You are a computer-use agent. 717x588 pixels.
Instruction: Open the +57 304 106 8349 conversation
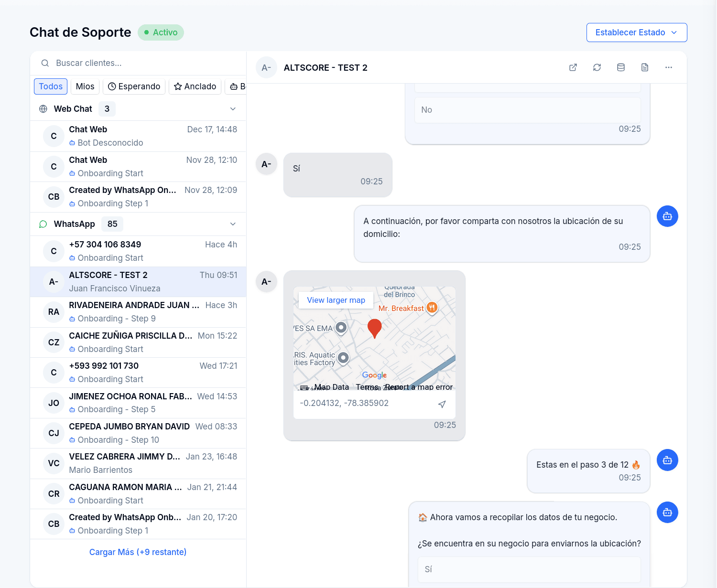[138, 251]
